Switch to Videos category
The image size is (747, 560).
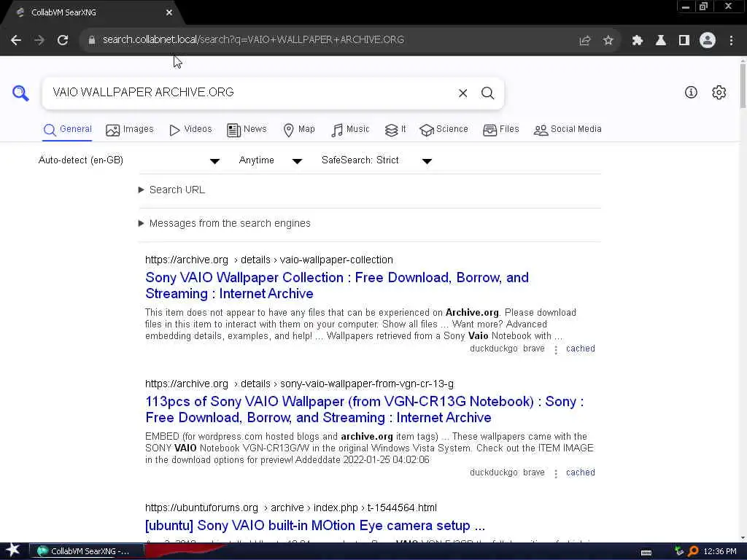[x=190, y=130]
